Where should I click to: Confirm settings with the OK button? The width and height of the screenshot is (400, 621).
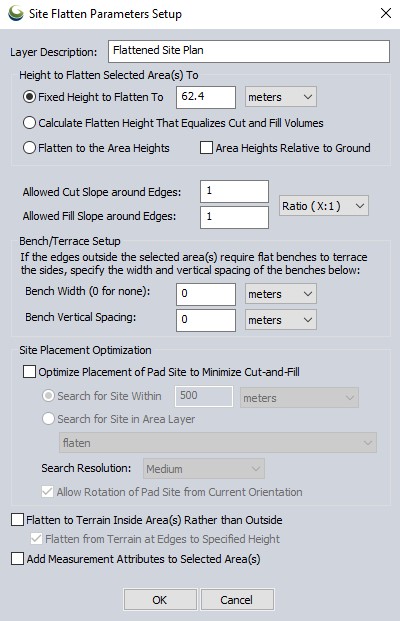[x=160, y=600]
